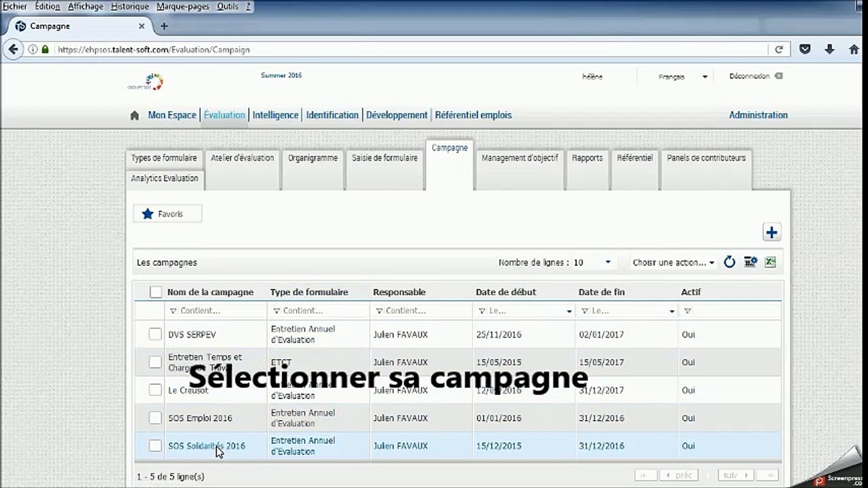Refresh the campaigns list icon
Image resolution: width=868 pixels, height=488 pixels.
(730, 262)
